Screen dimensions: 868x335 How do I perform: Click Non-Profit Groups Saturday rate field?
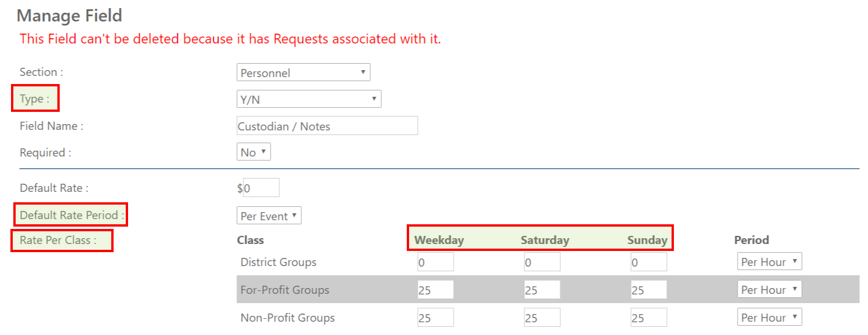click(x=542, y=318)
